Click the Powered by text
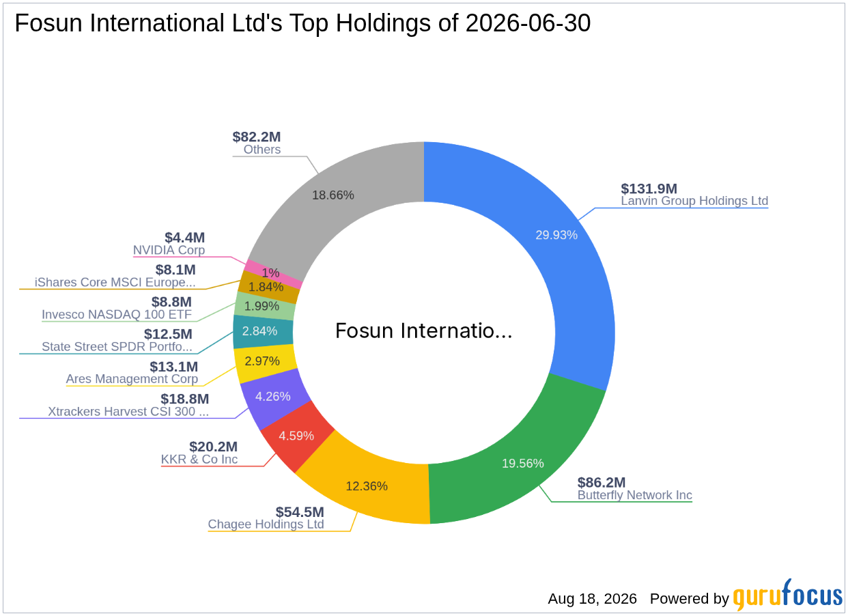Screen dimensions: 848x616 click(x=690, y=599)
